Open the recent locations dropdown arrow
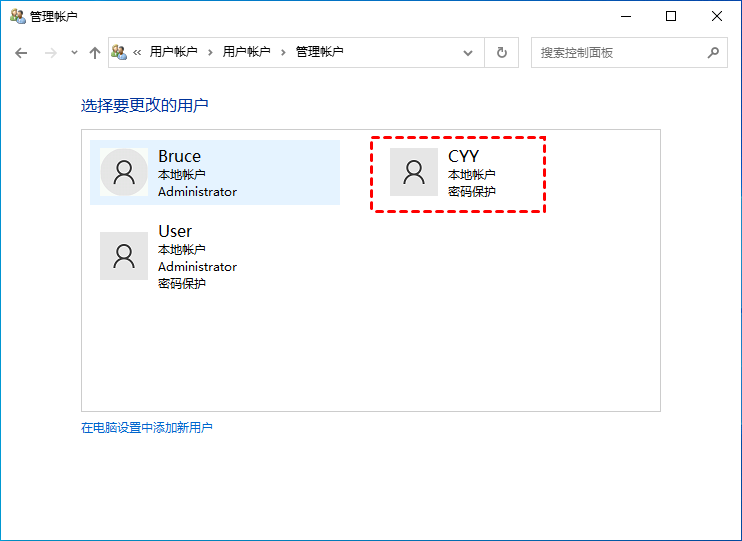 (73, 53)
